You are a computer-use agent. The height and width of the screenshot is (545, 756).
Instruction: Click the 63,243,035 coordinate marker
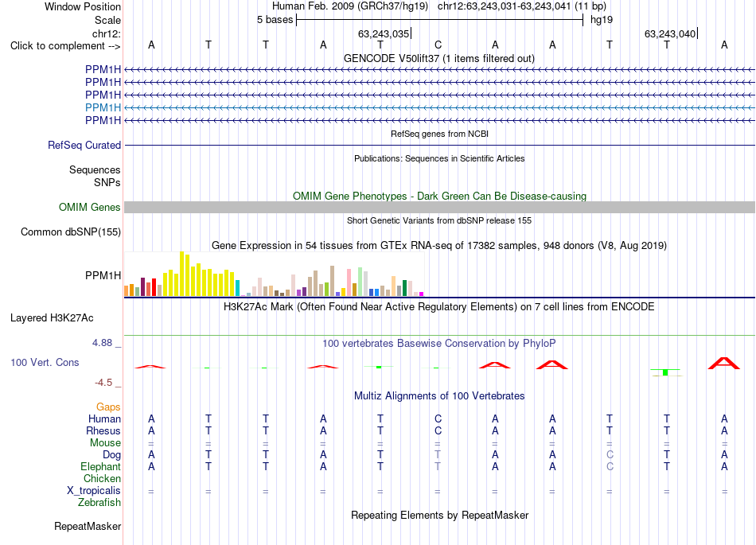(x=384, y=33)
